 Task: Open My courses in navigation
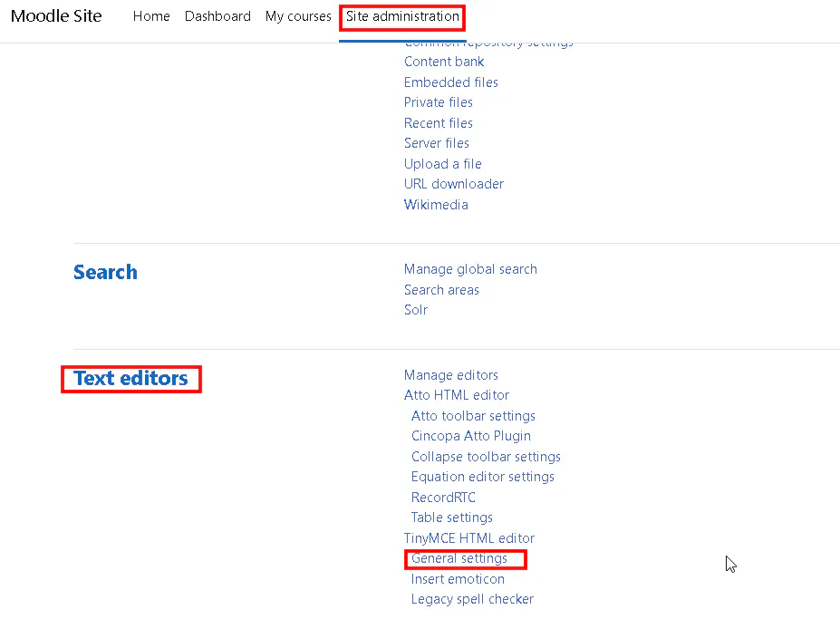(x=298, y=16)
